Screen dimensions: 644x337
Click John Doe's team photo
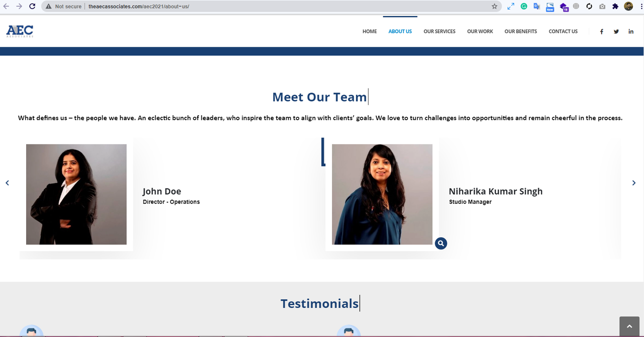[x=76, y=194]
